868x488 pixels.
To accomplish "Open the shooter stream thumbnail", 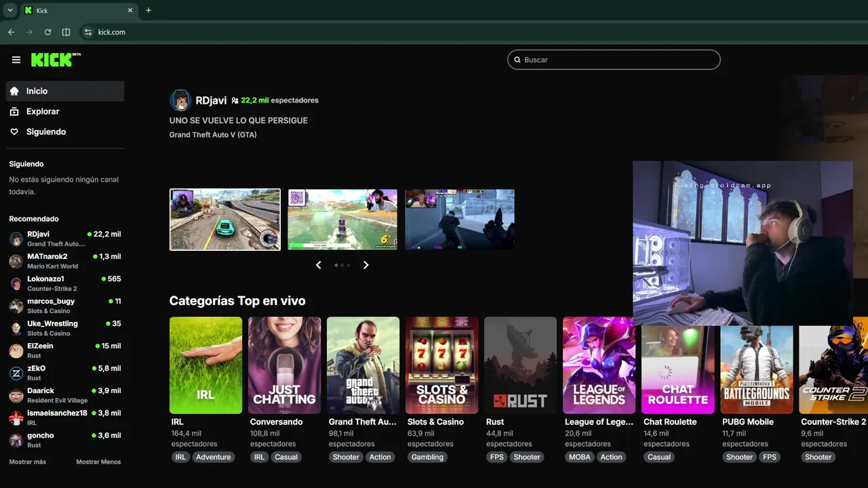I will 460,220.
